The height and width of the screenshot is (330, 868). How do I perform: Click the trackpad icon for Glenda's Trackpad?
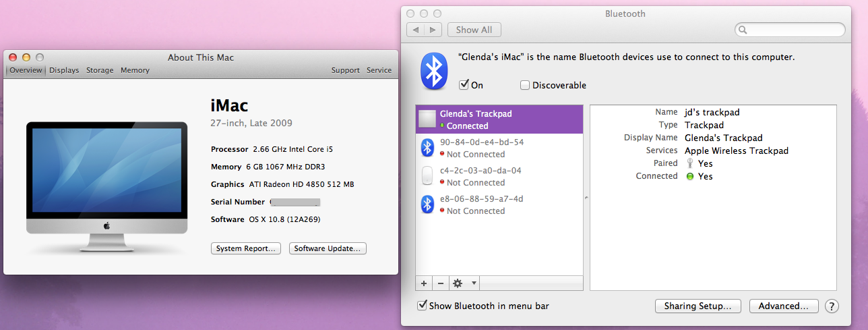427,119
